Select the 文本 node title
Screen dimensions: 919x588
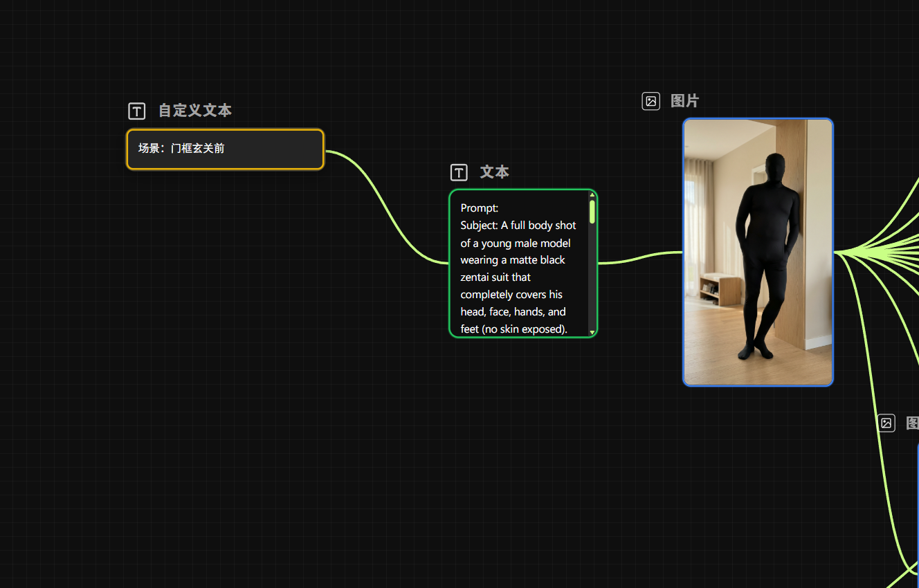(x=494, y=172)
